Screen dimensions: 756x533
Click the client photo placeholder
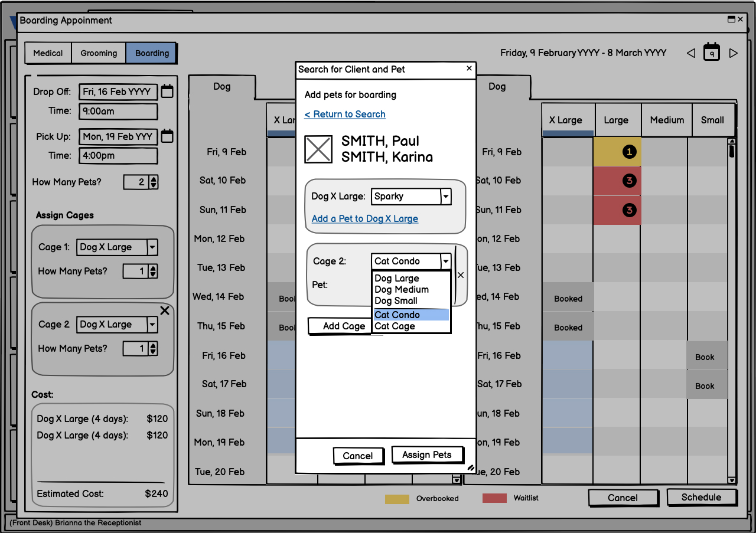coord(319,149)
